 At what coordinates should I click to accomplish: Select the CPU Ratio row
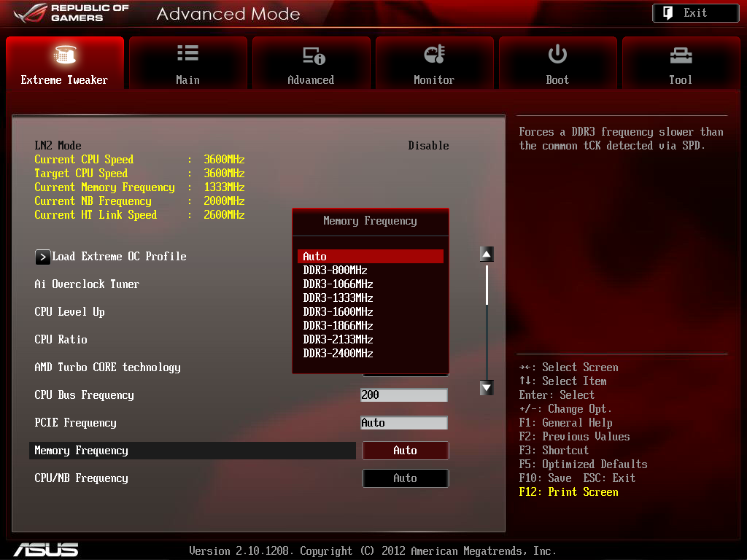61,340
